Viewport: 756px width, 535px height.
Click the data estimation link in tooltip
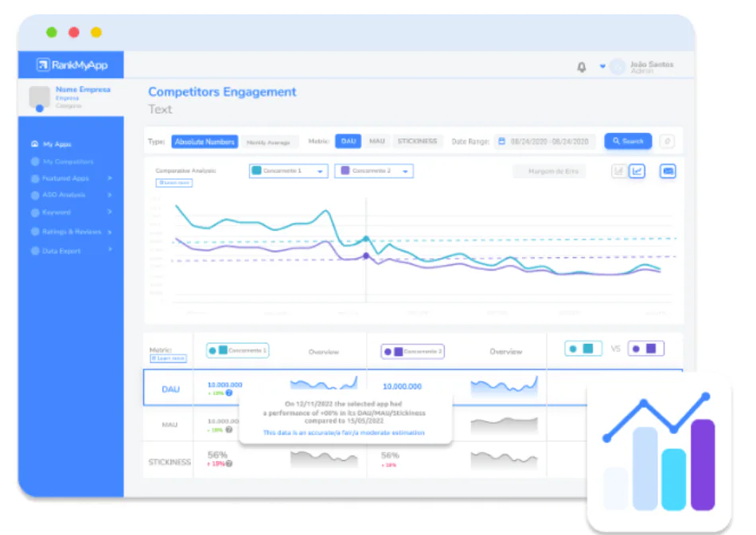(x=344, y=433)
